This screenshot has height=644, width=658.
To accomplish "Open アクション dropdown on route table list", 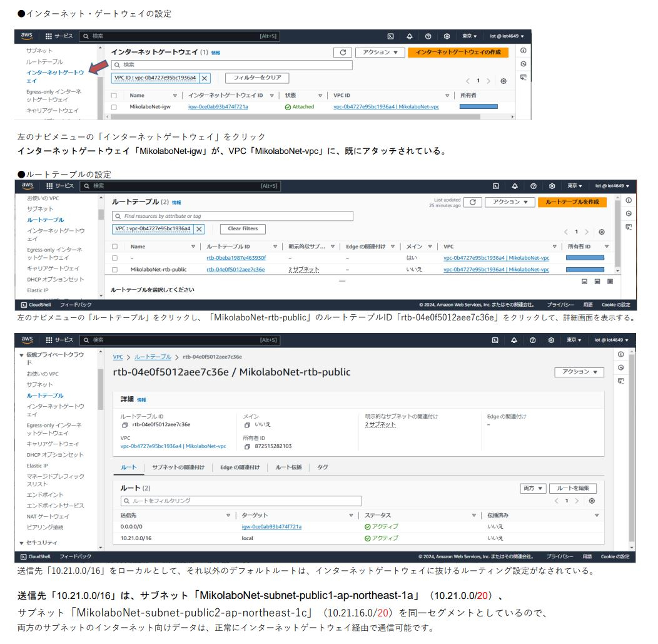I will [510, 202].
